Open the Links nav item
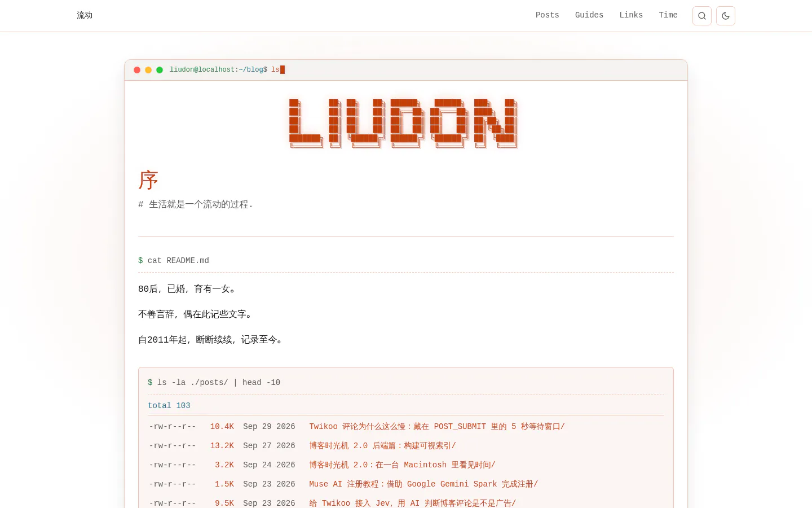The width and height of the screenshot is (812, 508). (631, 15)
